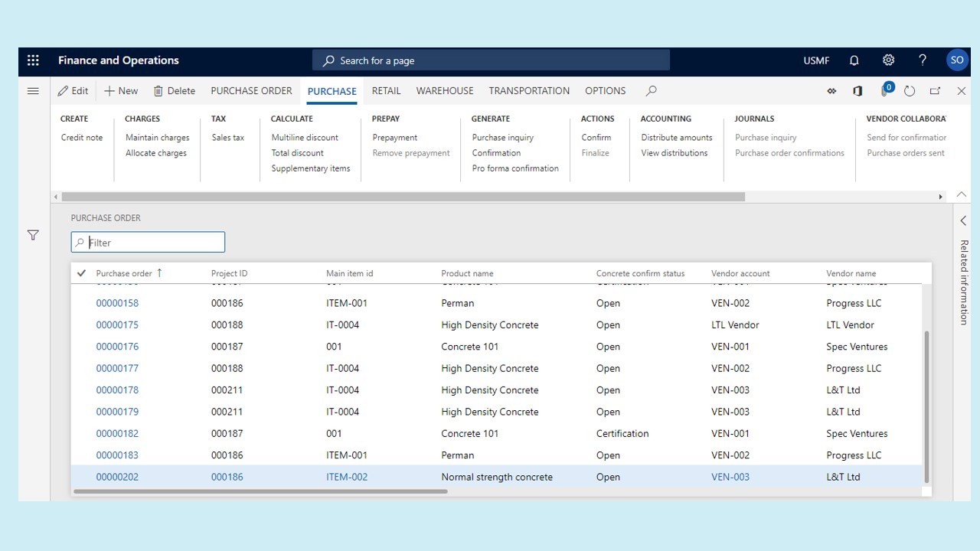Open ITEM-002 main item link

point(347,477)
